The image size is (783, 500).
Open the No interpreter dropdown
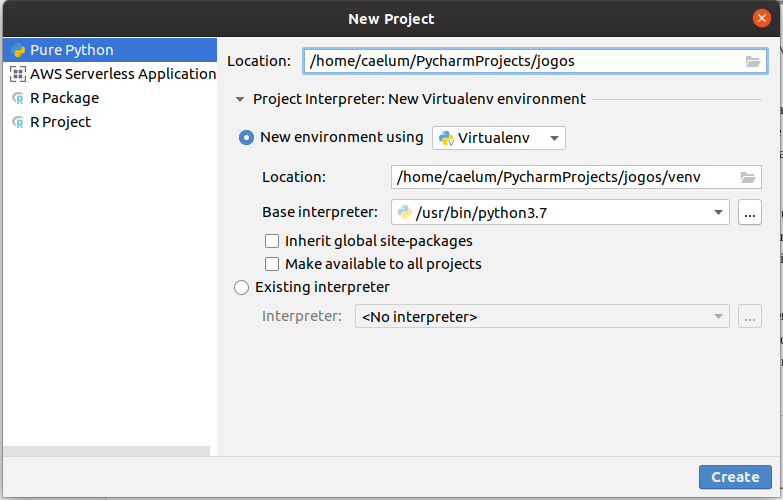click(x=542, y=316)
